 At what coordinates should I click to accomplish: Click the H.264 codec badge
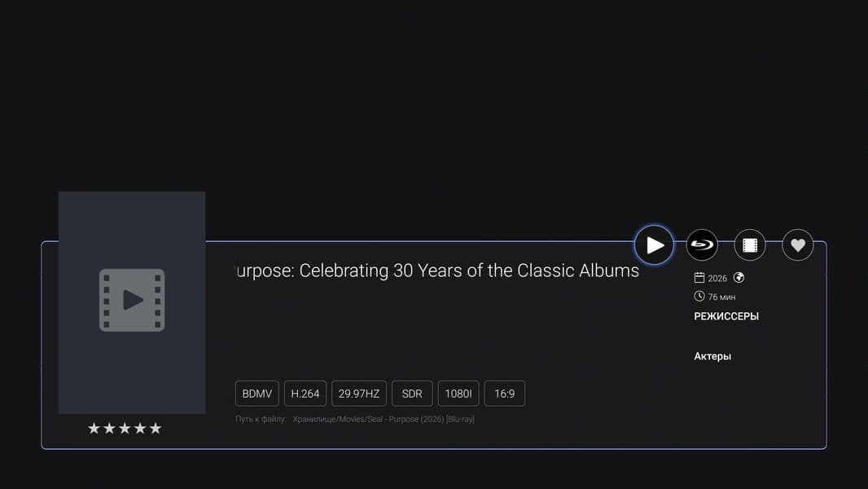pos(305,394)
